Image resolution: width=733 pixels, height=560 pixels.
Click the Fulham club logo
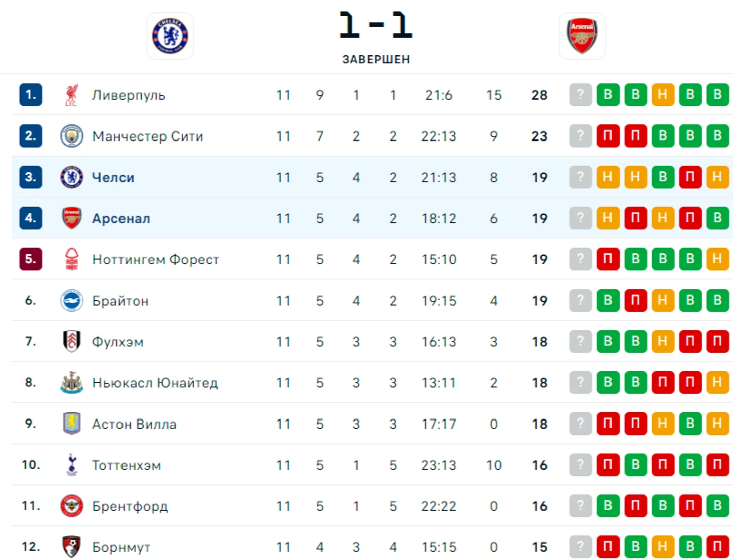(x=71, y=342)
